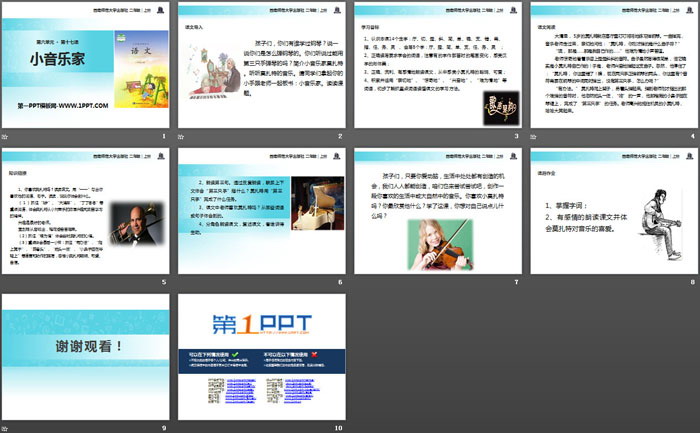Screen dimensions: 700x433
Task: Click the girl playing violin photo
Action: click(x=441, y=243)
